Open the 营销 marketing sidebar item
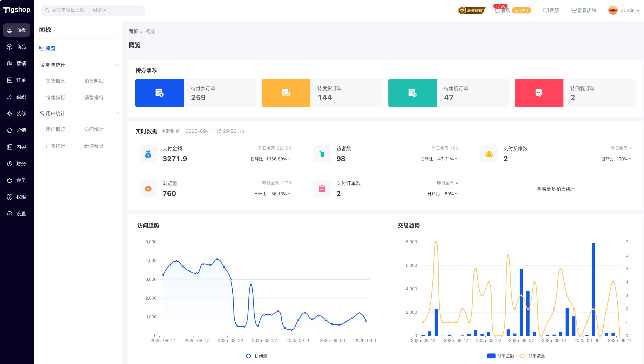This screenshot has height=364, width=644. tap(16, 64)
